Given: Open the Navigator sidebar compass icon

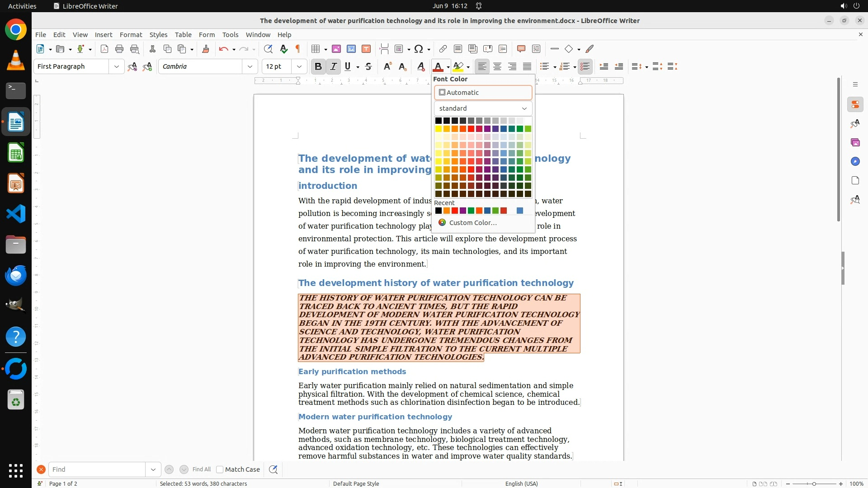Looking at the screenshot, I should (x=855, y=161).
